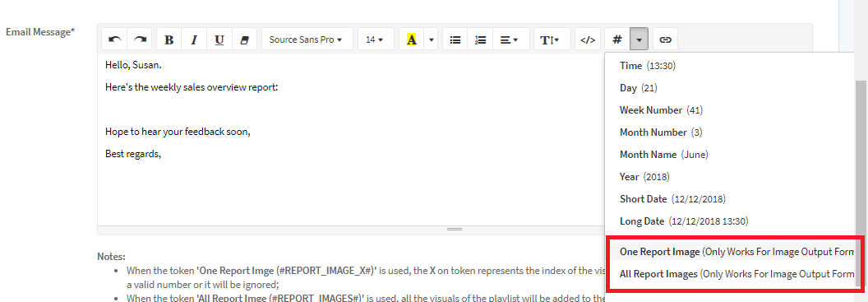Image resolution: width=868 pixels, height=302 pixels.
Task: Insert unordered bullet list
Action: tap(455, 39)
